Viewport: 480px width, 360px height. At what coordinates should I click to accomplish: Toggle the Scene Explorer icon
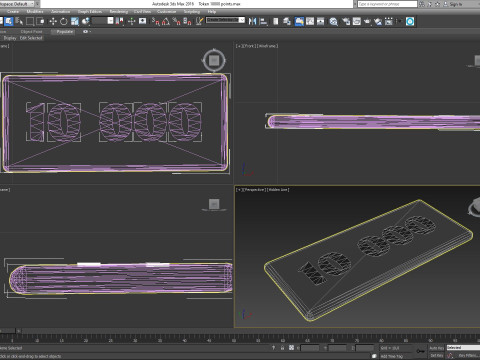coord(276,22)
